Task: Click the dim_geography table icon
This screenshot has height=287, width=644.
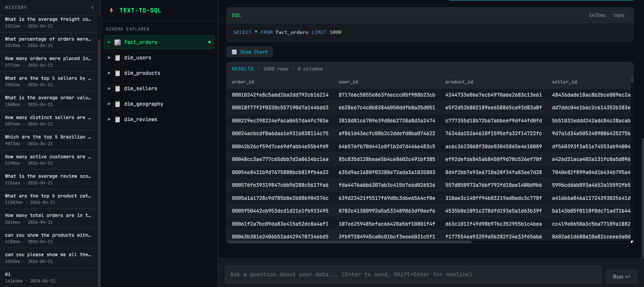Action: (117, 104)
